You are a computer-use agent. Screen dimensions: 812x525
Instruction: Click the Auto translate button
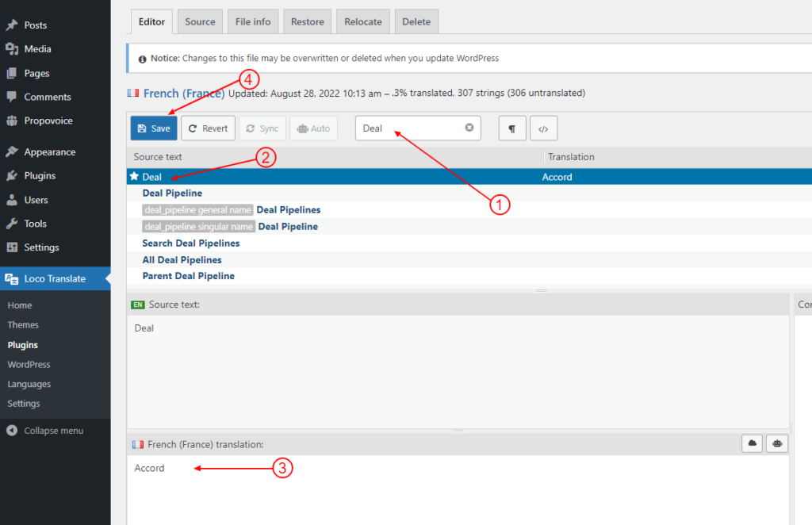pos(314,128)
